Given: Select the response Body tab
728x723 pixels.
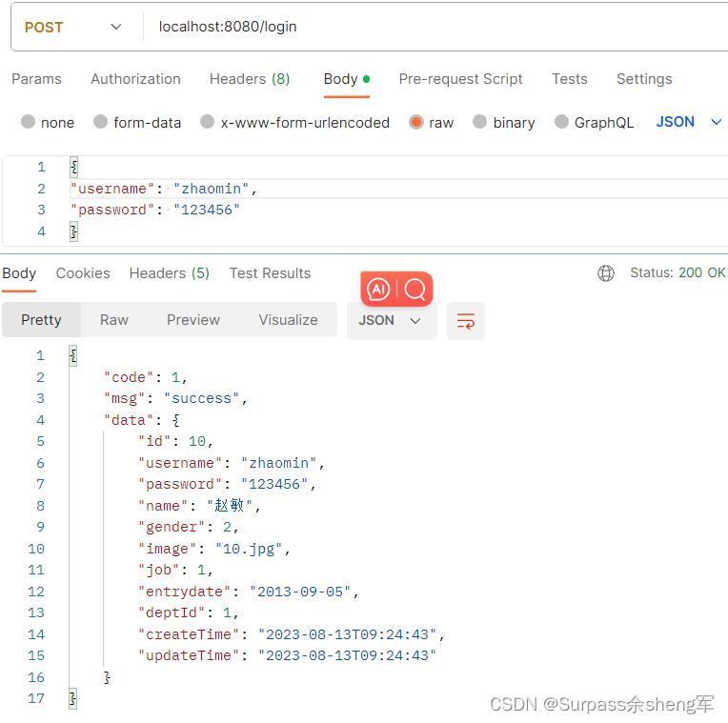Looking at the screenshot, I should click(x=19, y=273).
